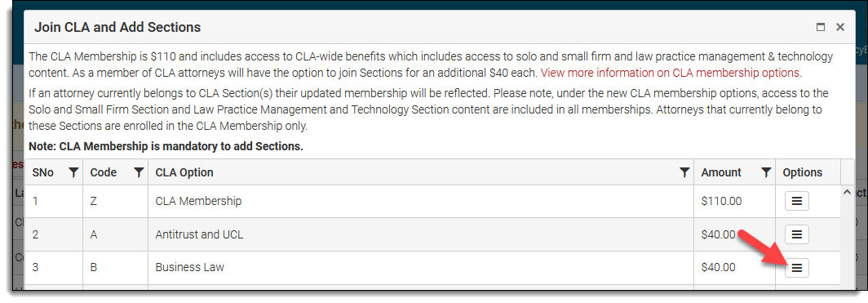
Task: Close the Join CLA and Add Sections dialog
Action: pyautogui.click(x=839, y=27)
